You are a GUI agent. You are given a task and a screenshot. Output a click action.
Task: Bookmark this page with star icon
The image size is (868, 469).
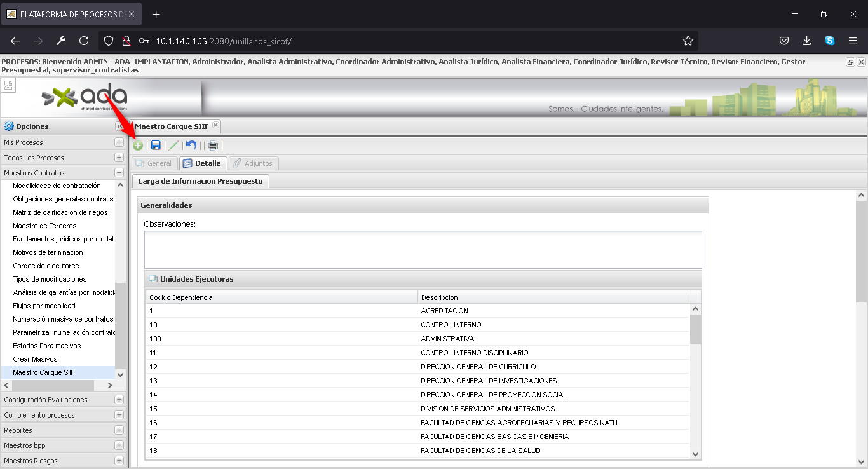688,41
